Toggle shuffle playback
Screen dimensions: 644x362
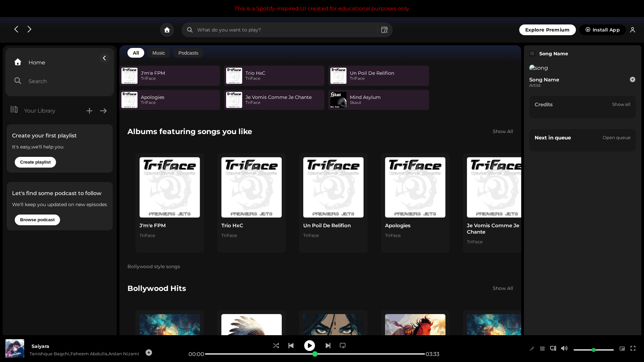(x=276, y=346)
